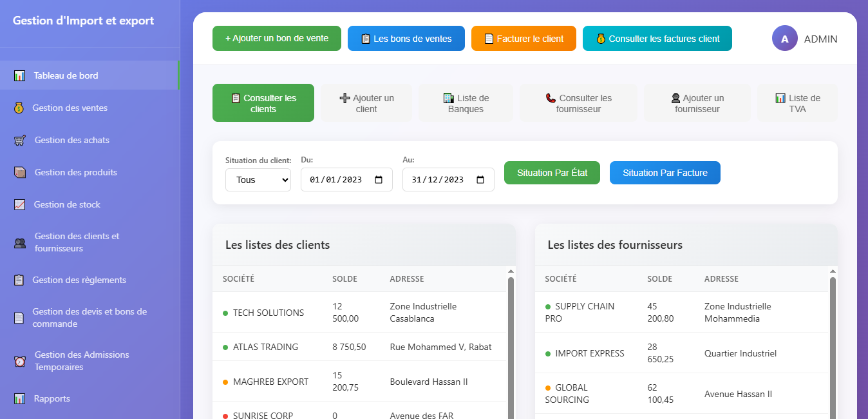This screenshot has height=419, width=868.
Task: Switch to Ajouter un client tab
Action: 366,103
